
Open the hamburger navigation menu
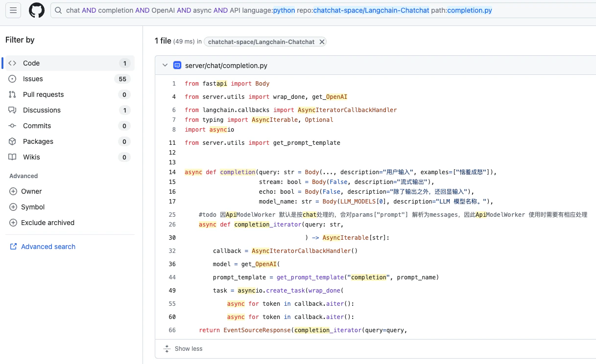tap(13, 10)
